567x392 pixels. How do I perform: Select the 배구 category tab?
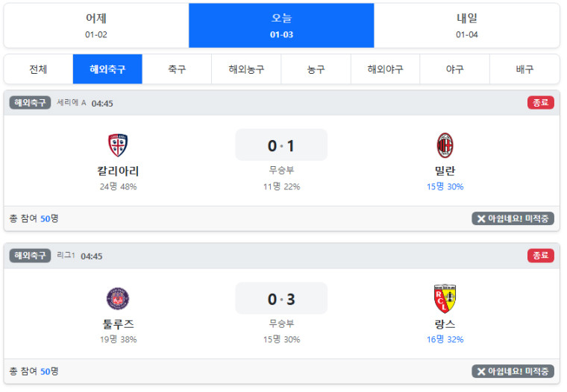coord(524,69)
